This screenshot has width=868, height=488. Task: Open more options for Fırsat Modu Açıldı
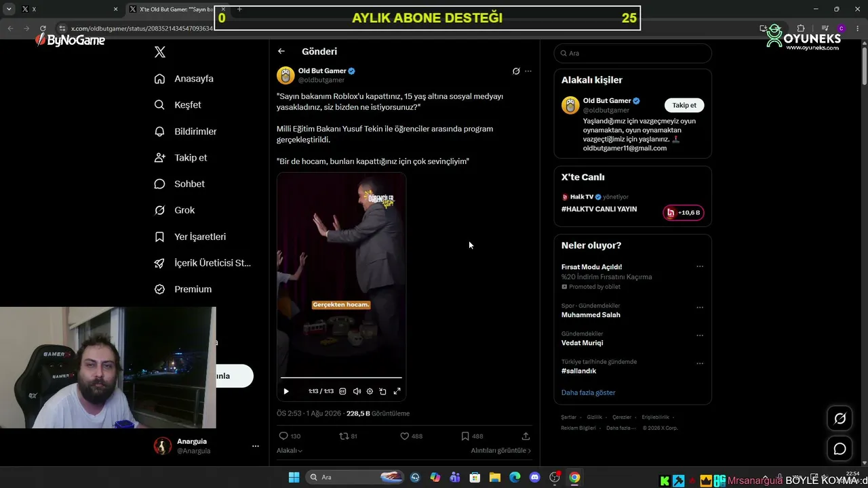(700, 267)
